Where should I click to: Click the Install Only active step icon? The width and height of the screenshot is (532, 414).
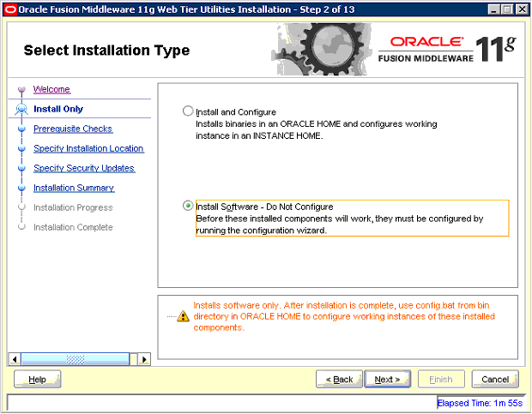(21, 109)
